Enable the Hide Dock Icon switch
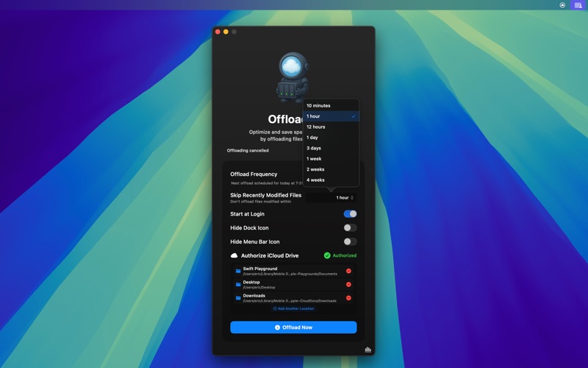 tap(351, 227)
